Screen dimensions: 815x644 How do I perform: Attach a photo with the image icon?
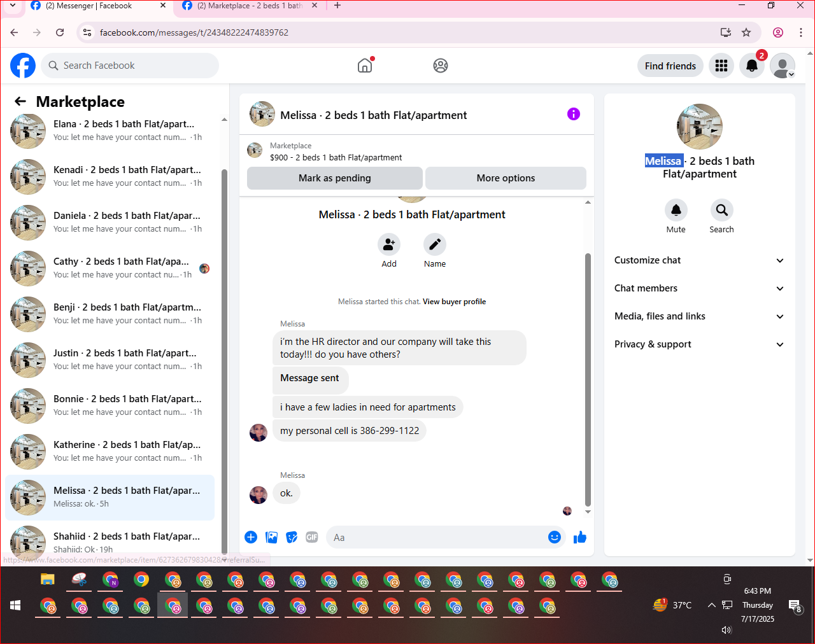(271, 537)
